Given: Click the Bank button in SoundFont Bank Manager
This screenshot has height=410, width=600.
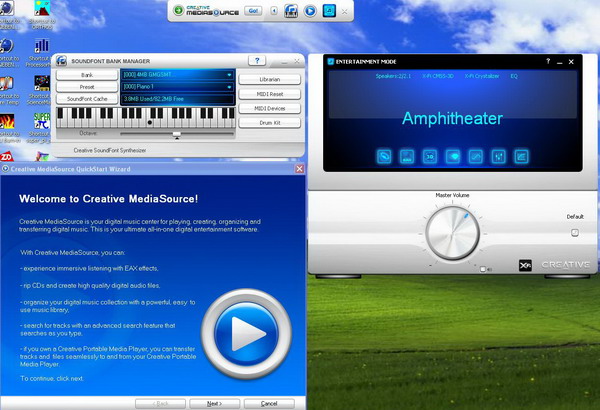Looking at the screenshot, I should coord(87,75).
